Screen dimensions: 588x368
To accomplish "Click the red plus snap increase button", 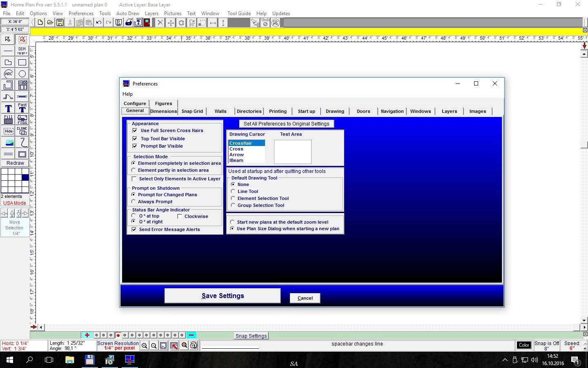I will [87, 335].
